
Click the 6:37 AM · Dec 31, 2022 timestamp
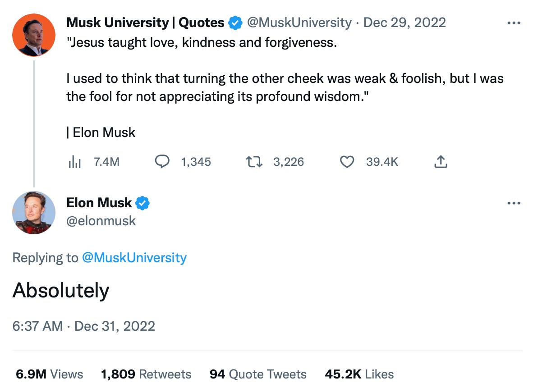[x=84, y=326]
